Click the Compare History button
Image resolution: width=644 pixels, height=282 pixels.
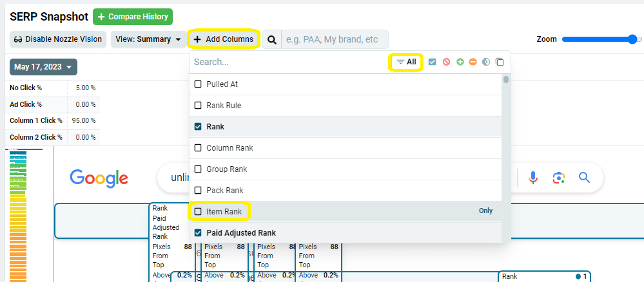click(x=133, y=17)
